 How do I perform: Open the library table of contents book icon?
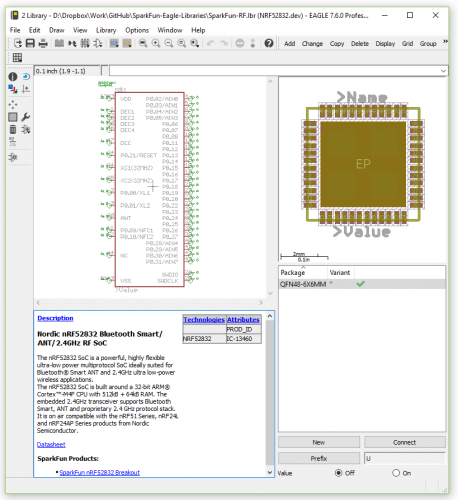[59, 43]
